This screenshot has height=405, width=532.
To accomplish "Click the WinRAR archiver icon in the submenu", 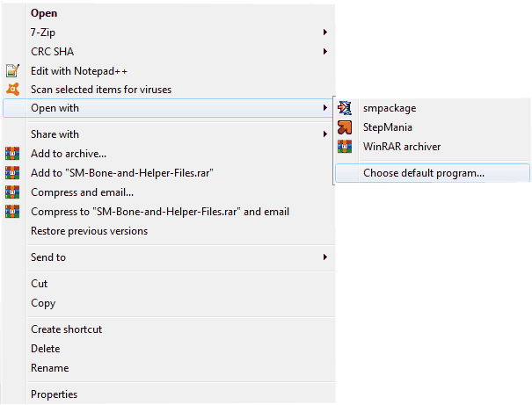I will 345,147.
